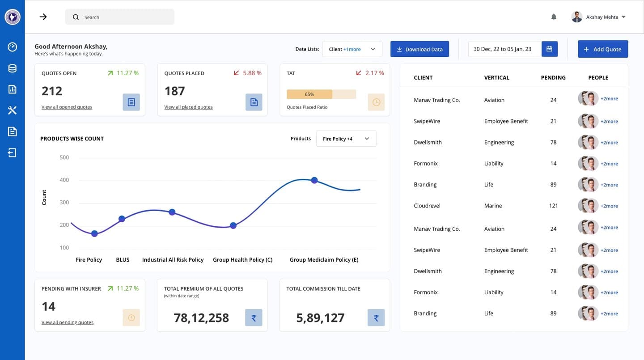Viewport: 644px width, 360px height.
Task: Open the database icon in sidebar
Action: [x=13, y=68]
